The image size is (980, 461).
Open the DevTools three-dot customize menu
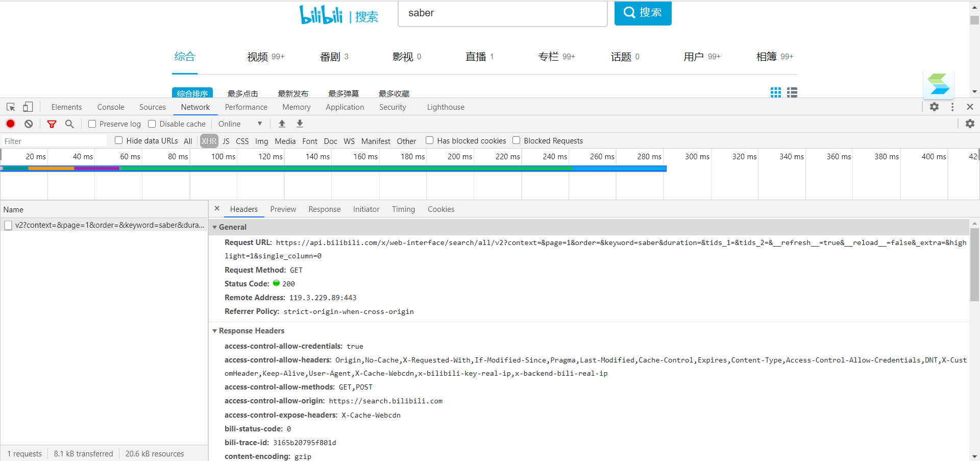pyautogui.click(x=952, y=107)
